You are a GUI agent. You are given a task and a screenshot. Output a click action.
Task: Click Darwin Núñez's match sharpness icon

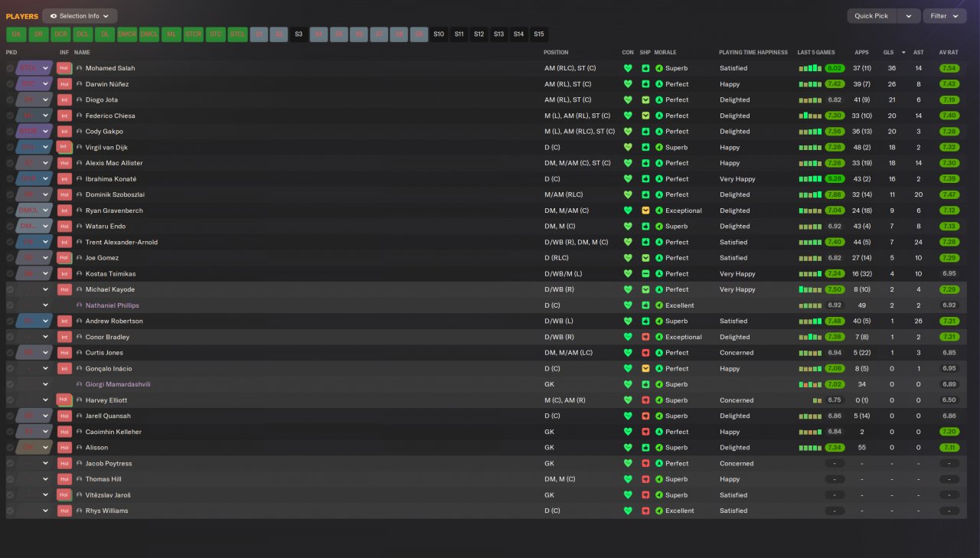click(645, 84)
